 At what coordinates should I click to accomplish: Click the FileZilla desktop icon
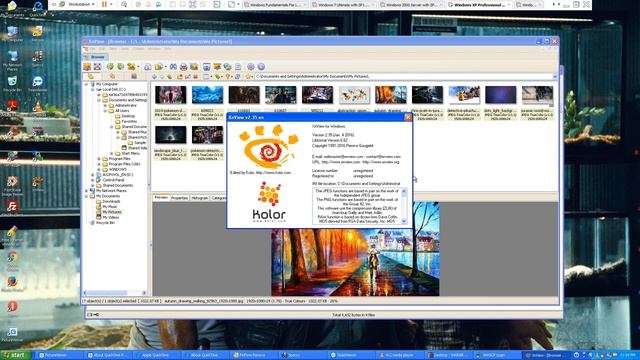tap(12, 207)
